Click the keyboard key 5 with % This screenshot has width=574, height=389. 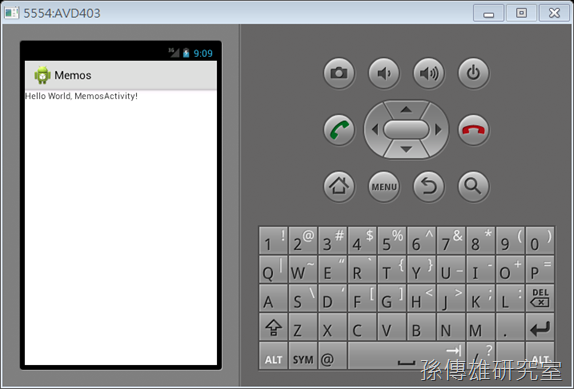392,240
